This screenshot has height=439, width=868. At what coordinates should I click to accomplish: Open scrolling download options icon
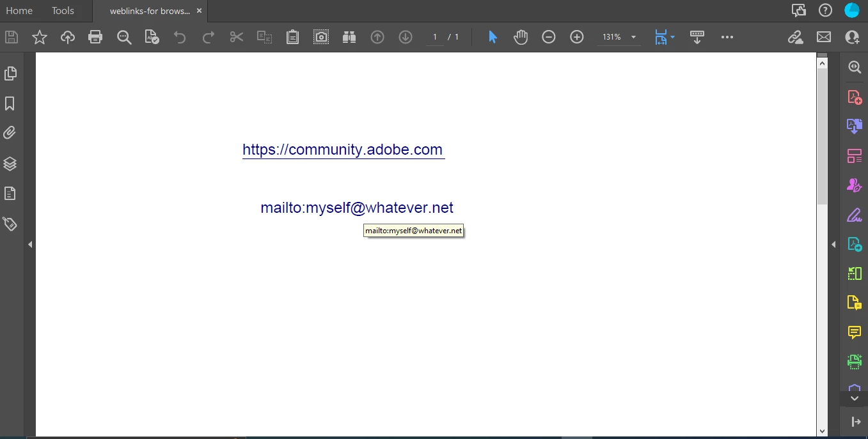pos(697,37)
